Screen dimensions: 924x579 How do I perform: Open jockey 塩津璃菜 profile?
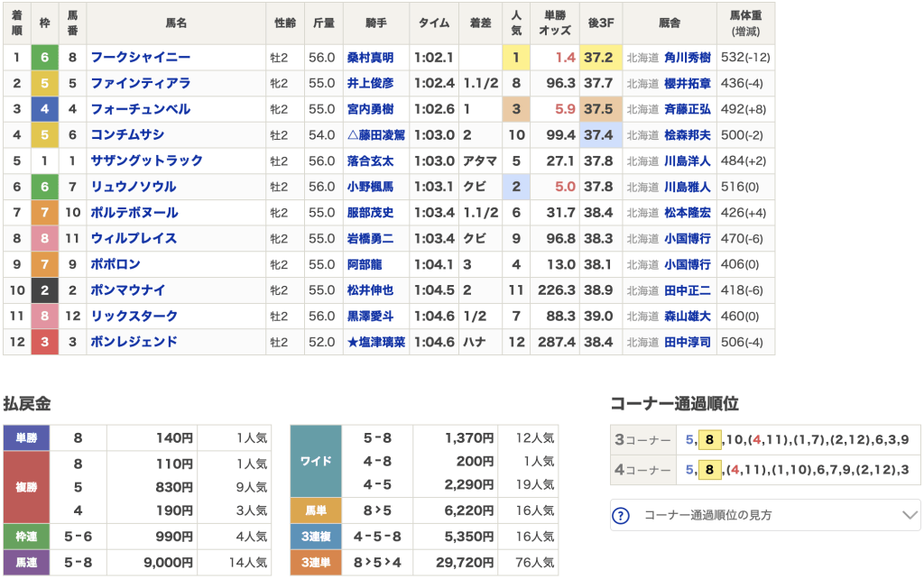tap(376, 343)
